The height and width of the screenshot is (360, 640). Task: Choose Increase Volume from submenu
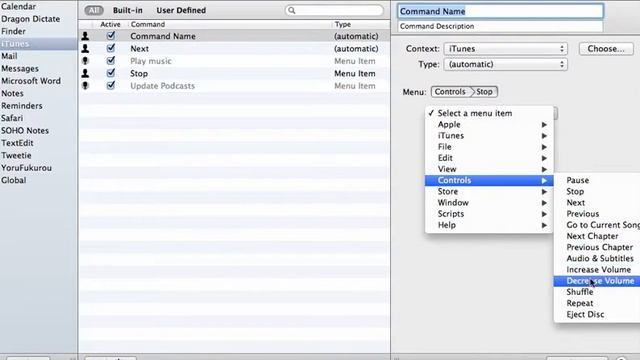click(597, 269)
